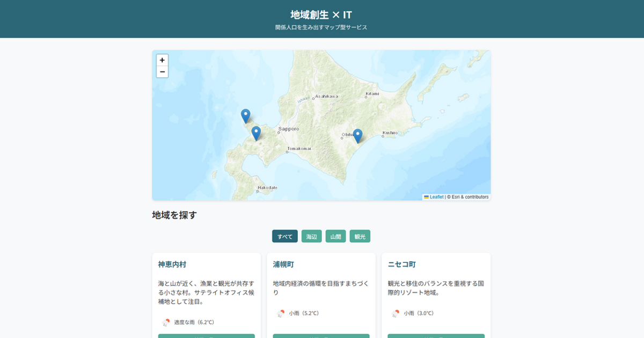644x338 pixels.
Task: Click the 浦幌町 description text
Action: click(321, 288)
